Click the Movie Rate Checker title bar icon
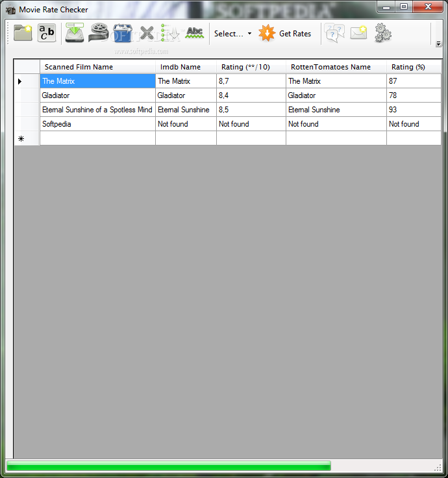The height and width of the screenshot is (478, 448). coord(10,10)
